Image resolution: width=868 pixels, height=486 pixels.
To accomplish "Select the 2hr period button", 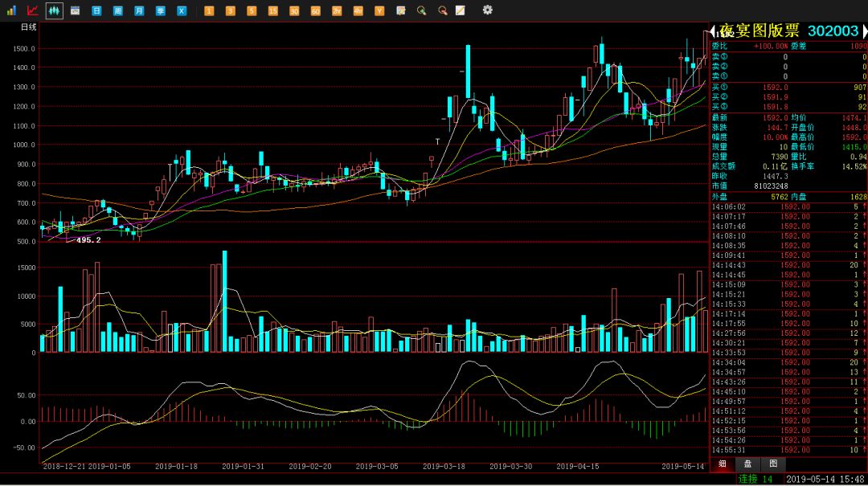I will coord(337,10).
